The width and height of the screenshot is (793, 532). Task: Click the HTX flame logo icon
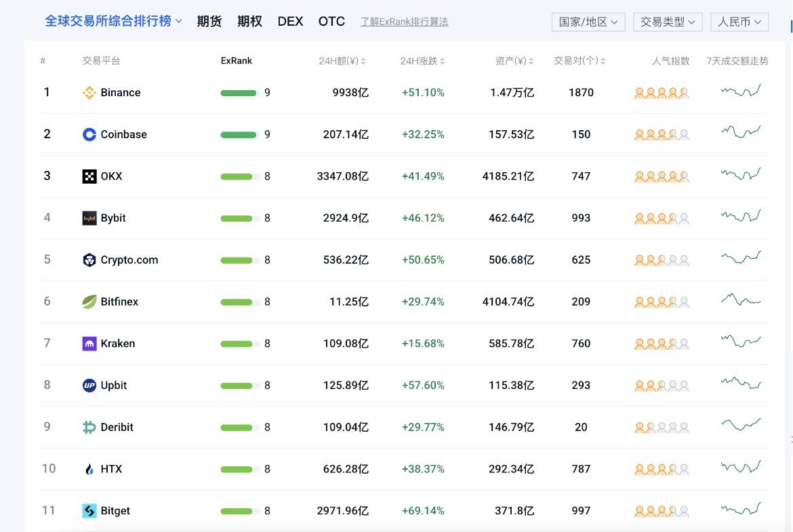[89, 469]
